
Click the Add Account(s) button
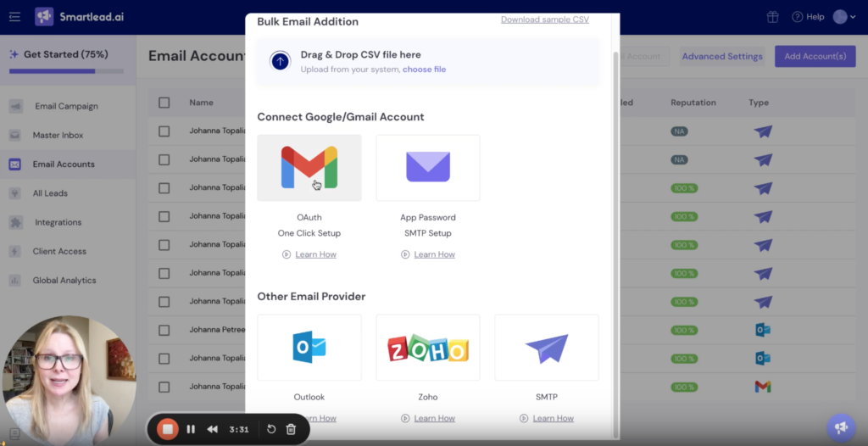[815, 57]
